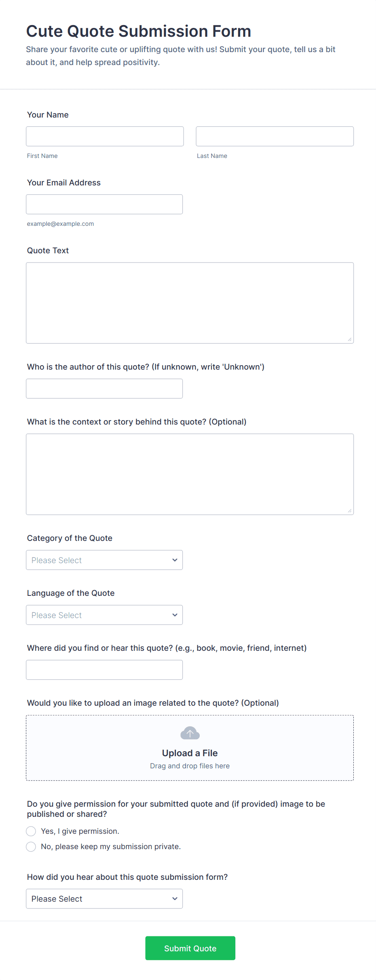Click the Quote Text resize handle
This screenshot has width=376, height=980.
350,340
